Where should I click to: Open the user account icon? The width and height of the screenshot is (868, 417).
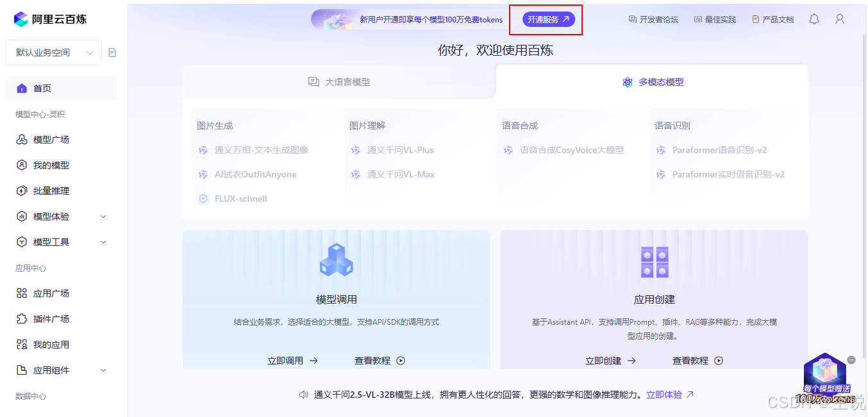click(x=840, y=19)
